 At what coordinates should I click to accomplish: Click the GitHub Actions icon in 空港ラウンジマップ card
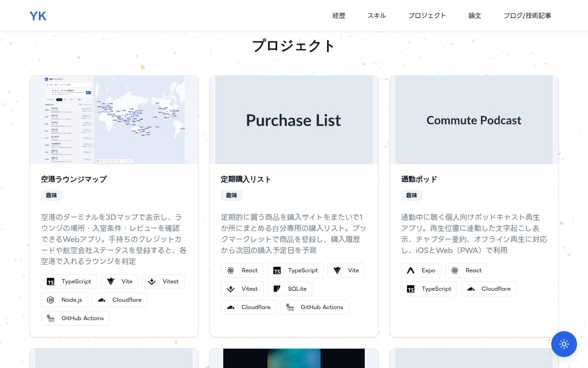coord(51,318)
